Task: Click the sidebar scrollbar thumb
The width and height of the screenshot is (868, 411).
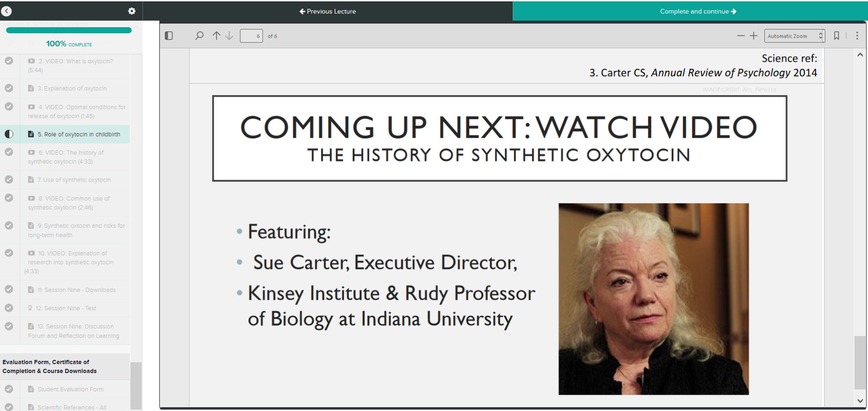Action: (136, 385)
